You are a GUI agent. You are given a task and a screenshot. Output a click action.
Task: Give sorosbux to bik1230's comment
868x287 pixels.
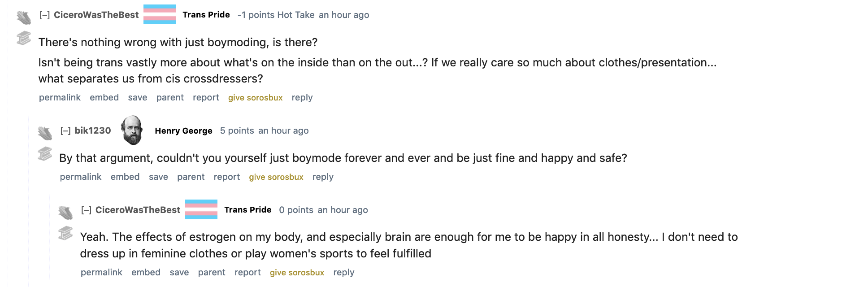click(x=276, y=177)
